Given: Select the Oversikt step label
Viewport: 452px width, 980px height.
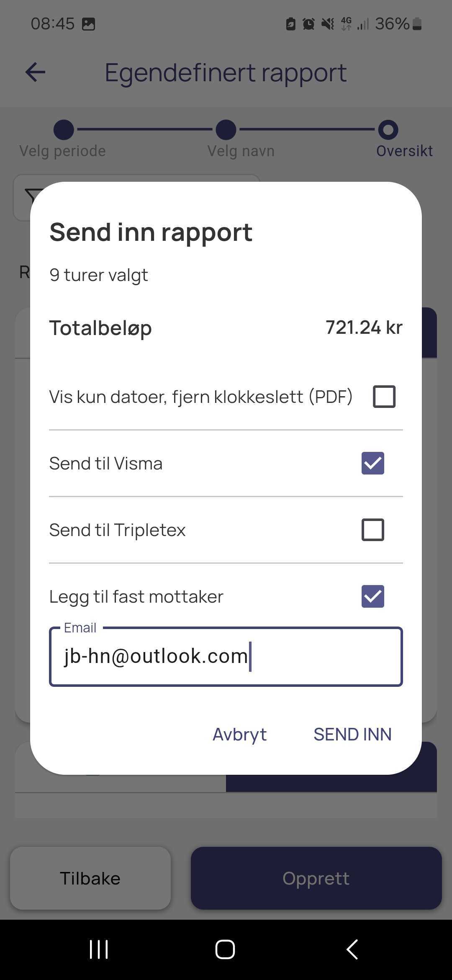Looking at the screenshot, I should (404, 151).
